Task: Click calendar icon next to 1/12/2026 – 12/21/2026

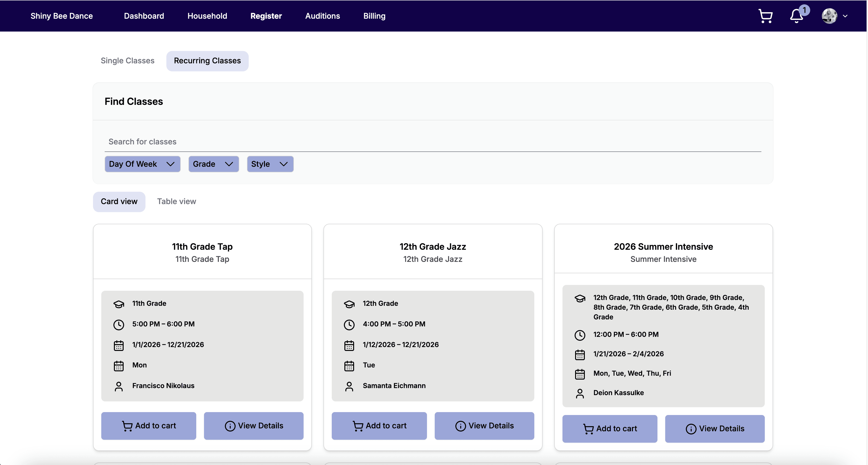Action: point(349,345)
